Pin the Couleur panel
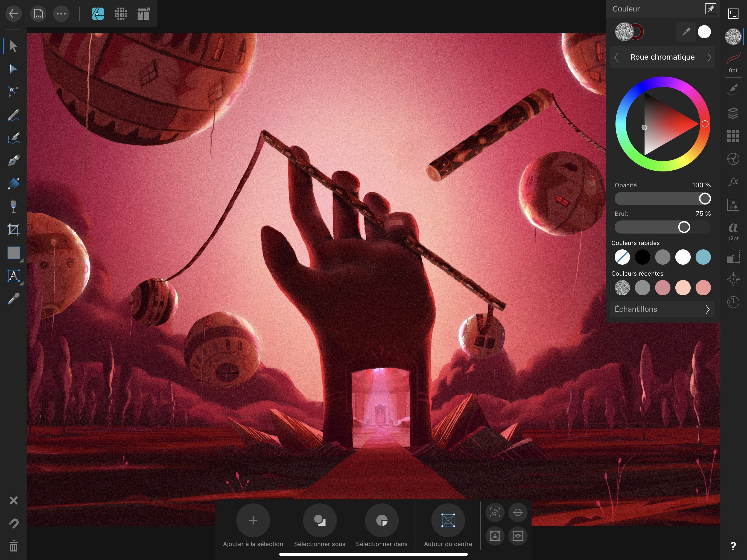This screenshot has width=747, height=560. pos(711,9)
